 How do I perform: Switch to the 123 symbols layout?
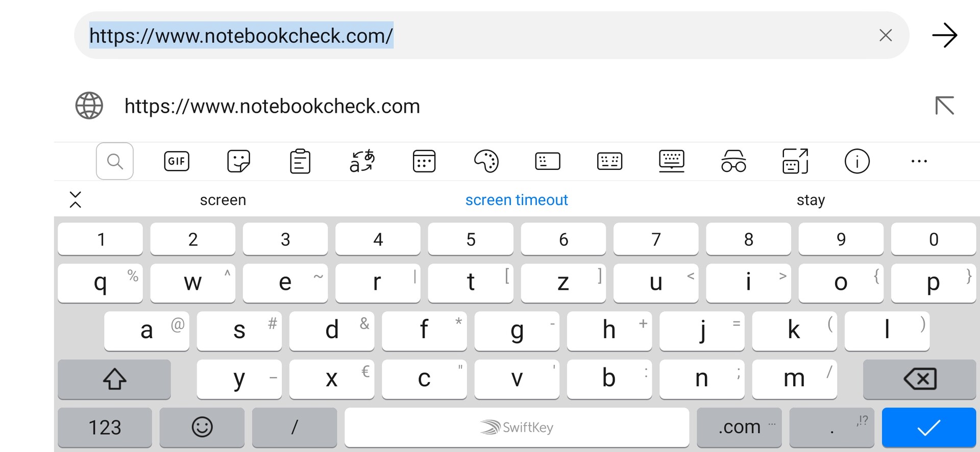coord(105,427)
